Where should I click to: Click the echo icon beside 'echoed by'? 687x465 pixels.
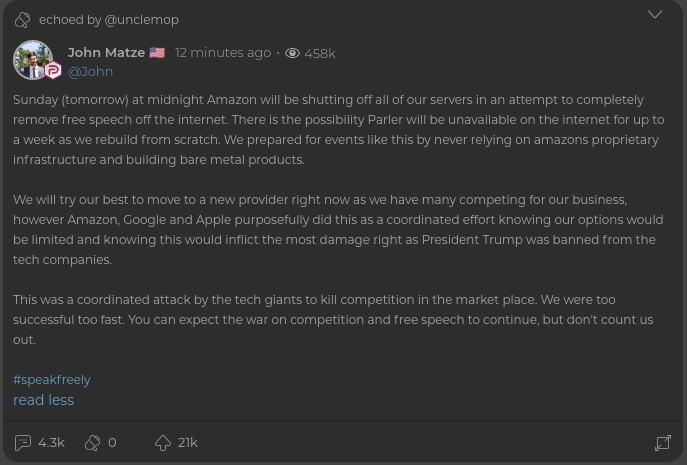point(23,20)
